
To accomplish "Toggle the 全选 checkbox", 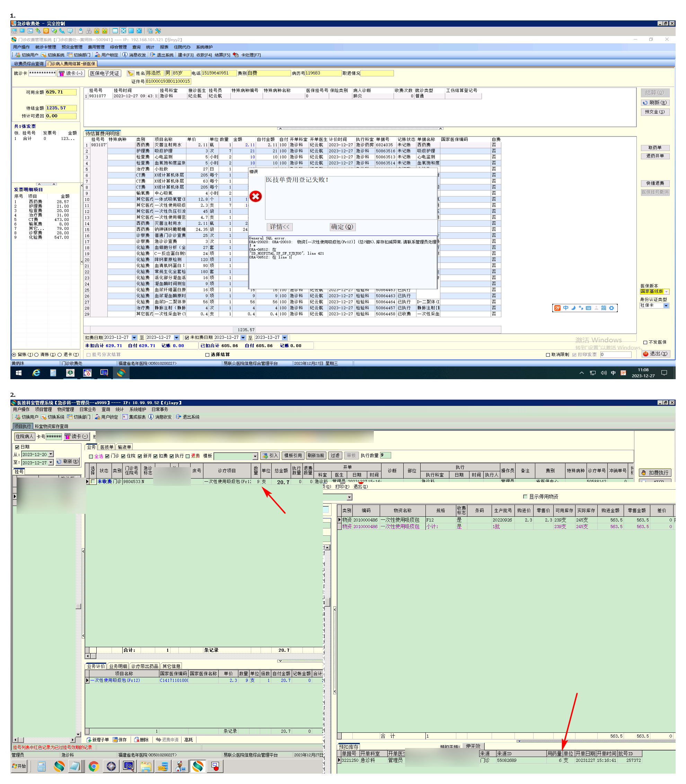I will pyautogui.click(x=91, y=456).
